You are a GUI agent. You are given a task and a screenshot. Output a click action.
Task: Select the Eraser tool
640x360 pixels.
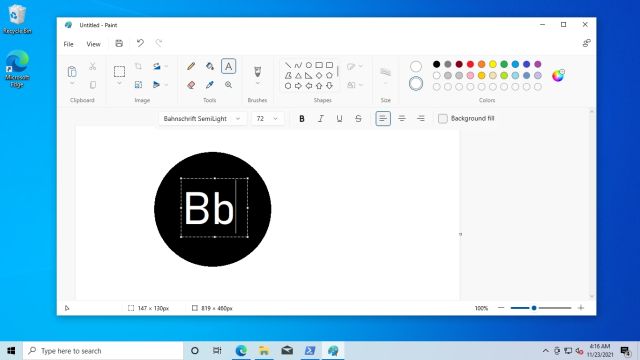pyautogui.click(x=191, y=85)
